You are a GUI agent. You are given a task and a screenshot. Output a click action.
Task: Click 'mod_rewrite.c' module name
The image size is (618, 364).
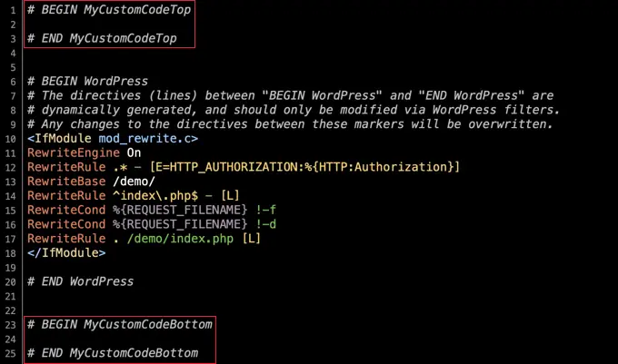point(145,139)
